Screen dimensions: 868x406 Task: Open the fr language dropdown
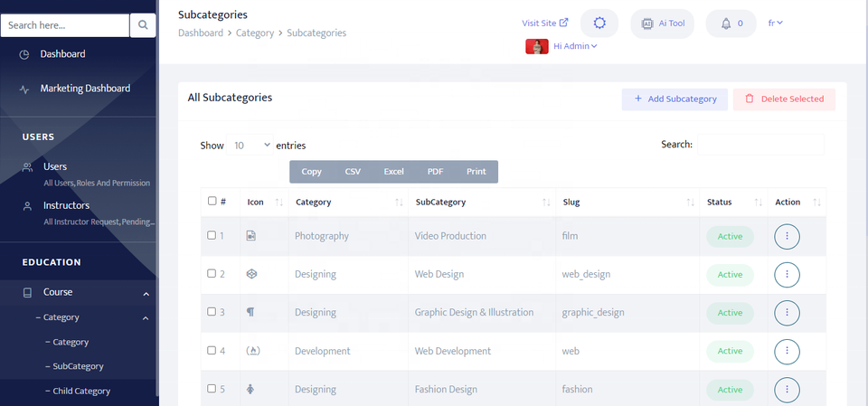tap(775, 24)
